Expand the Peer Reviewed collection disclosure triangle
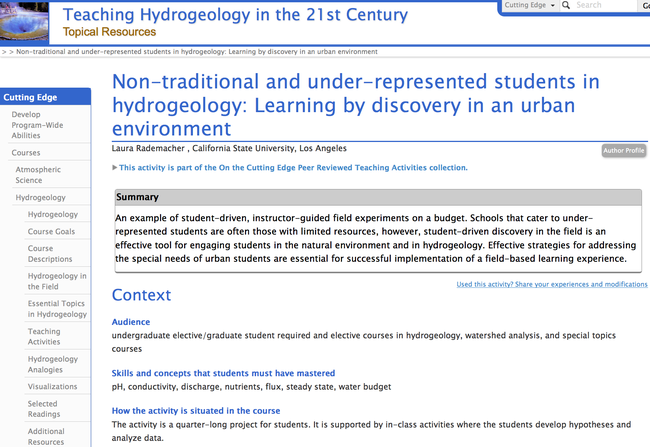This screenshot has height=447, width=650. pyautogui.click(x=115, y=168)
